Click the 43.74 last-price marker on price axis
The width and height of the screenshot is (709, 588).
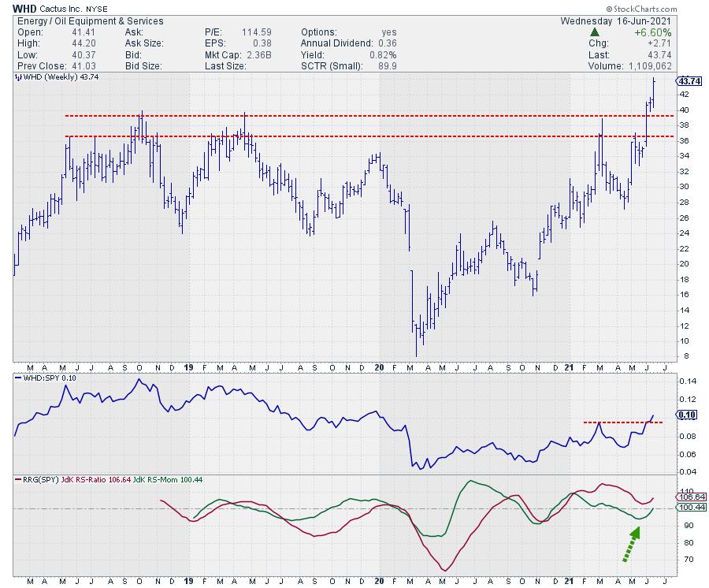689,81
